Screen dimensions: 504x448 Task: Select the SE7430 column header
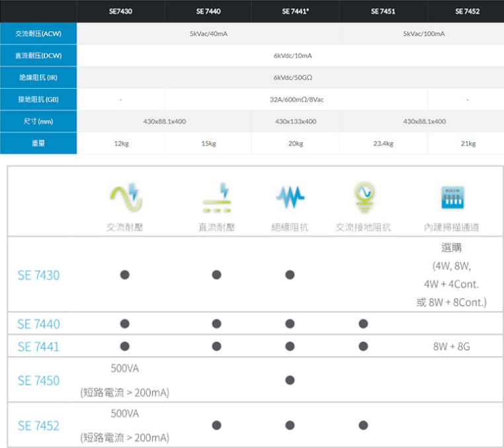click(x=120, y=11)
